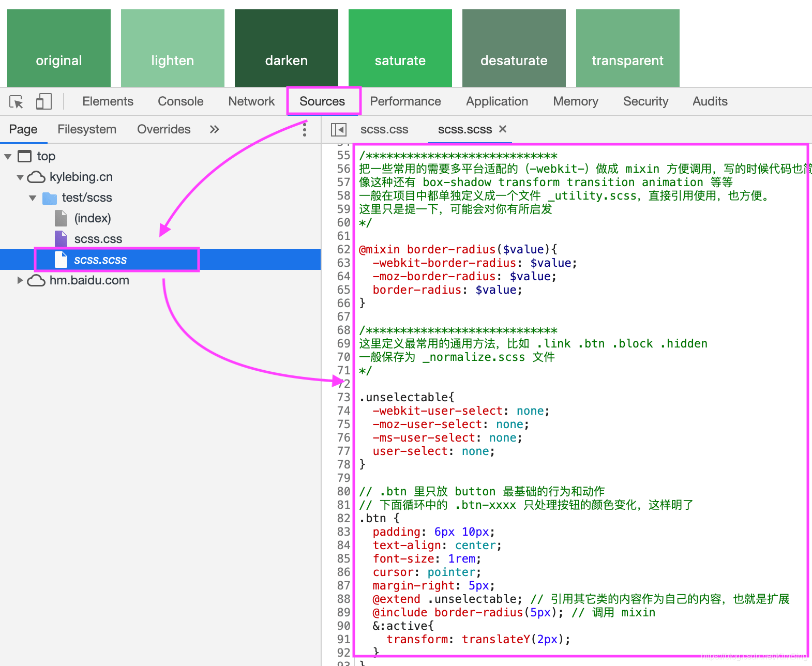
Task: Click the '-moz-user-select: none;' line
Action: pos(451,424)
